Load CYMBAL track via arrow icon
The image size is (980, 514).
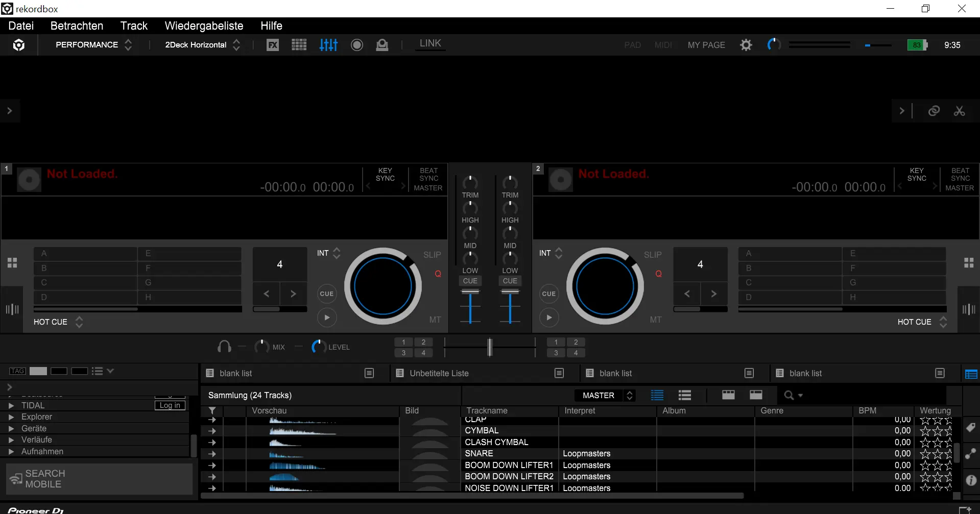coord(212,431)
